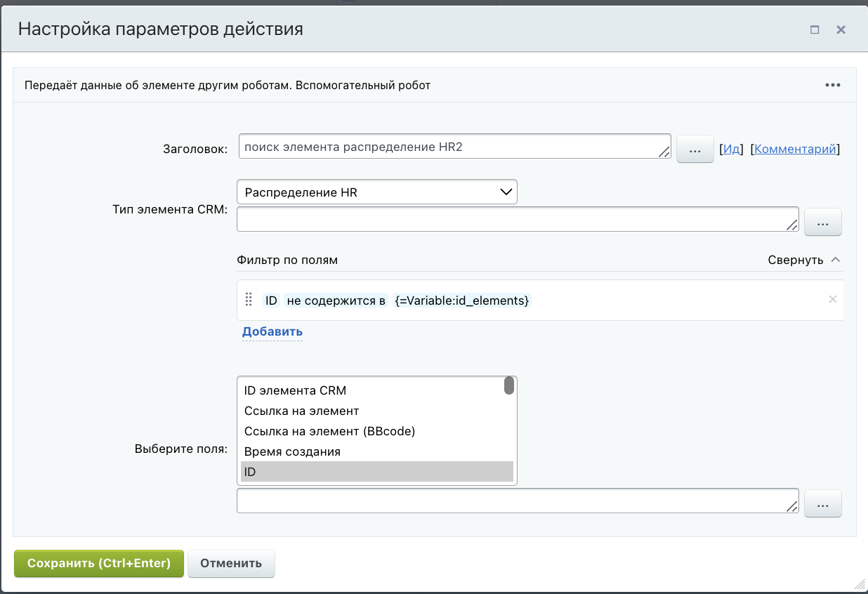Click the Заголовок text input field
Screen dimensions: 868x594
point(449,146)
